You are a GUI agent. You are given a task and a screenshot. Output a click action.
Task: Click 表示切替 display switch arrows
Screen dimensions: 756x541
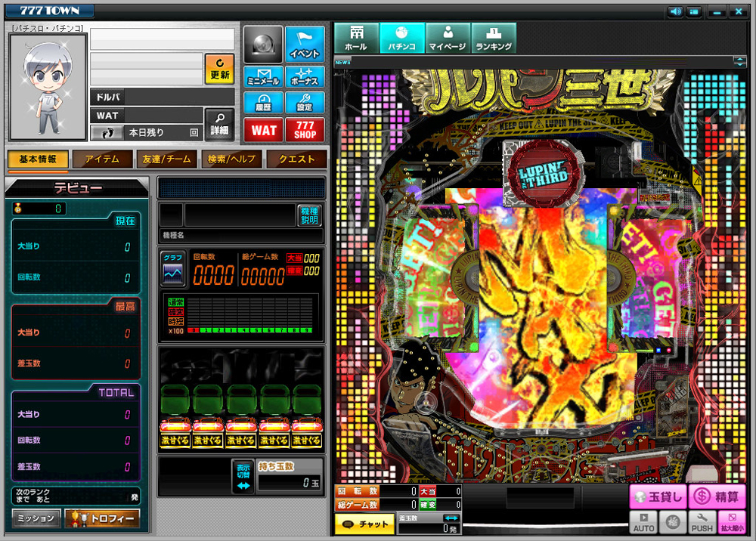click(x=243, y=477)
